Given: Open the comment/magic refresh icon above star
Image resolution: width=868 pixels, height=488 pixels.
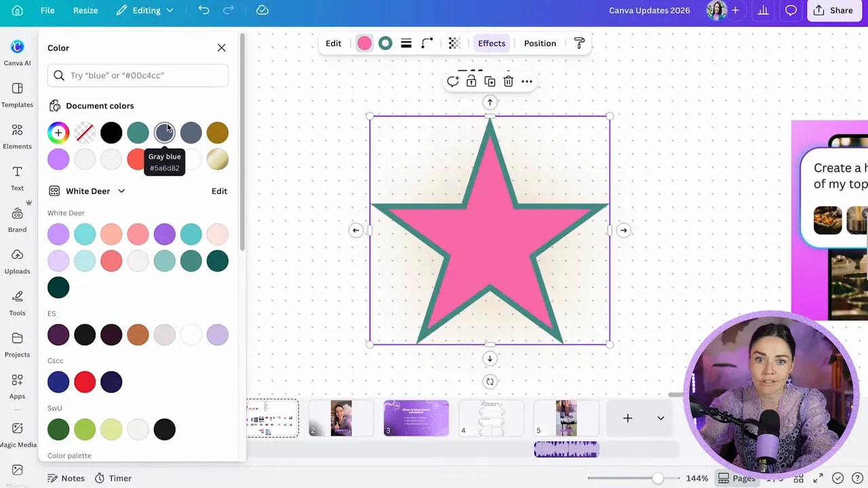Looking at the screenshot, I should point(453,81).
